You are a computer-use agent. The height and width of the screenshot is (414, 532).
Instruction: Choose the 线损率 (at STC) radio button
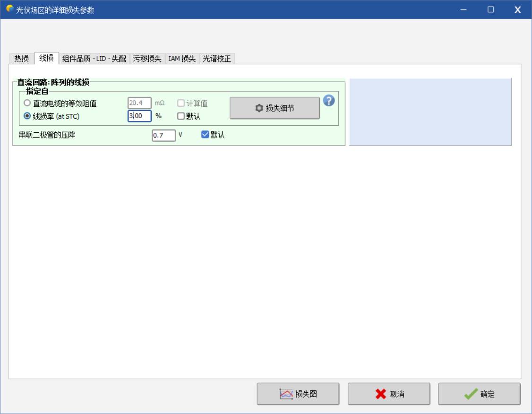click(27, 116)
